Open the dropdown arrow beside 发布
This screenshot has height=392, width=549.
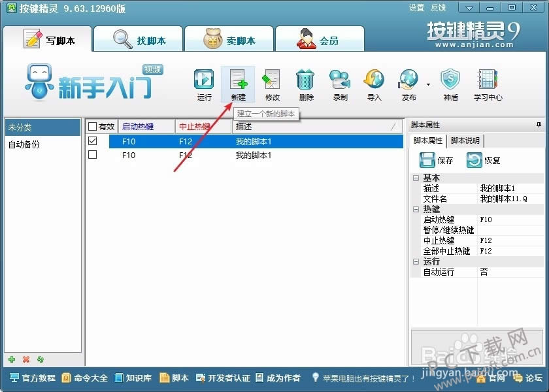[x=428, y=84]
